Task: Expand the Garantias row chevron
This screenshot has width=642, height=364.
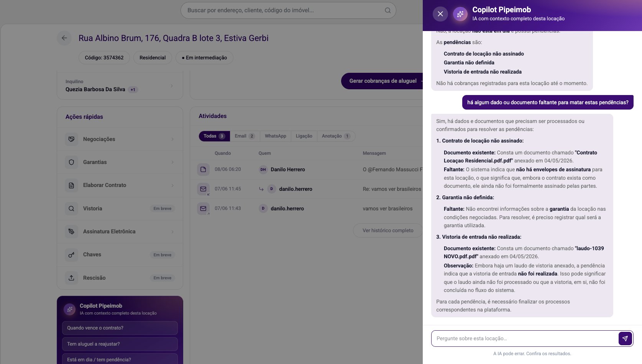Action: point(172,162)
